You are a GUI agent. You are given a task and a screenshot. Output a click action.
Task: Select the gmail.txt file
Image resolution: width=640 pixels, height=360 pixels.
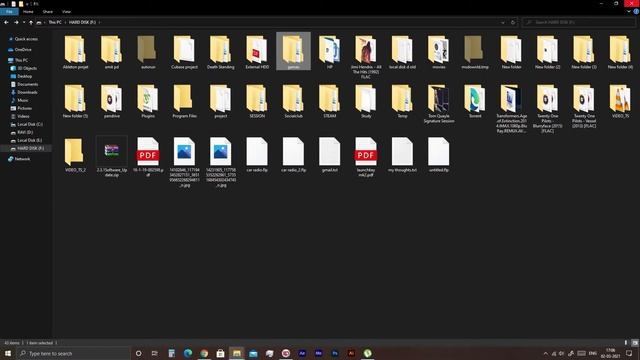click(330, 154)
